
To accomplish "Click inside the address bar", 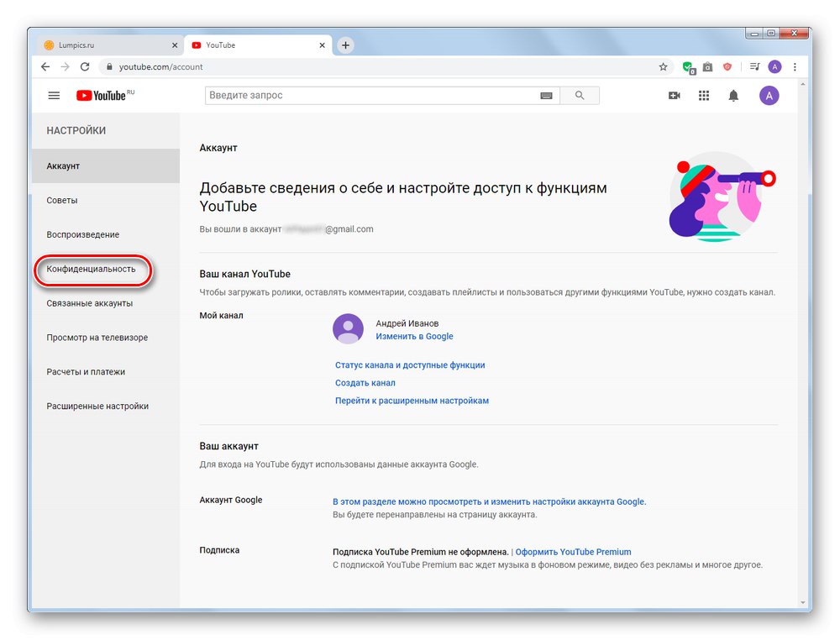I will 252,66.
